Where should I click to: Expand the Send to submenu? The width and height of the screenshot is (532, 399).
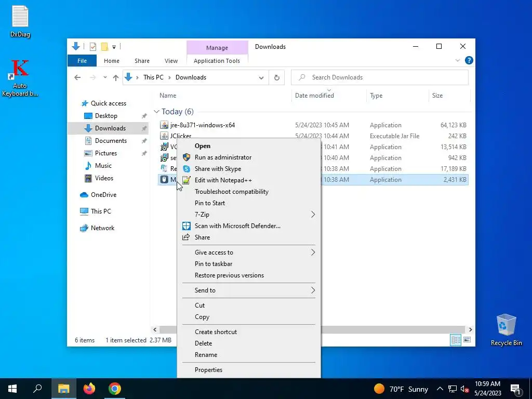(x=249, y=290)
